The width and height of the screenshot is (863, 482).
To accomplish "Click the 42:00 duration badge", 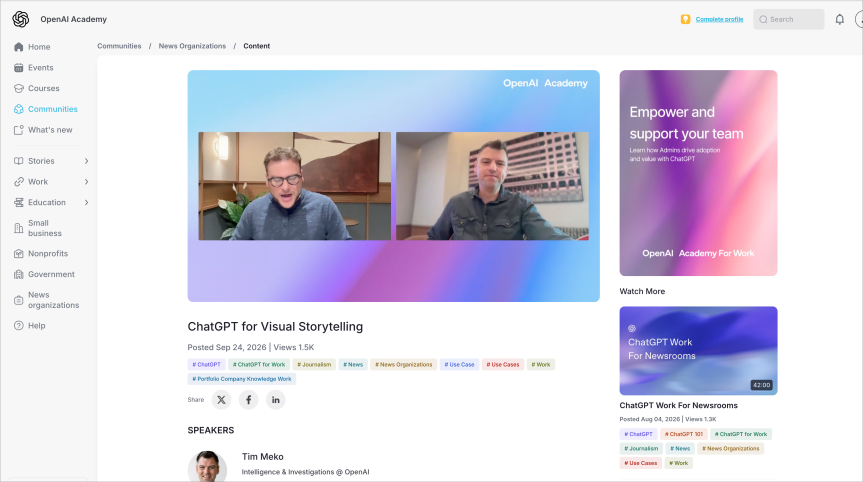I will [x=762, y=385].
